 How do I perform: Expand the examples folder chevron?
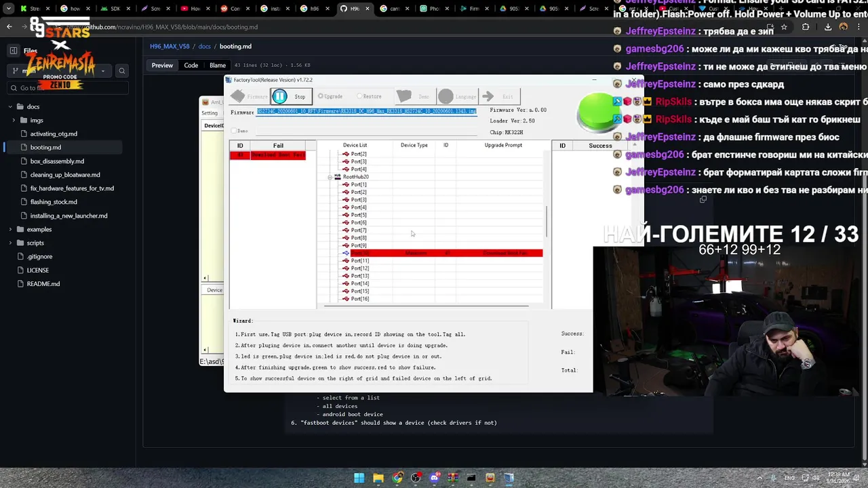click(x=11, y=229)
